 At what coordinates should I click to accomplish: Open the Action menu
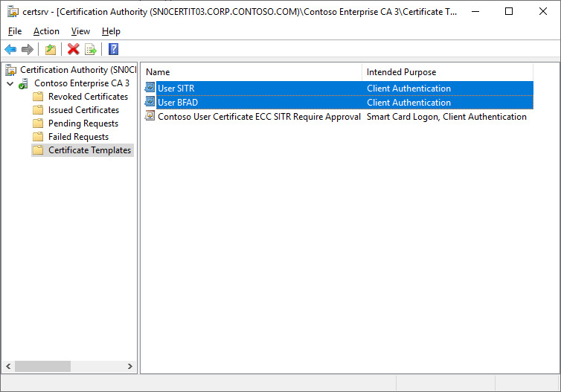click(x=46, y=31)
